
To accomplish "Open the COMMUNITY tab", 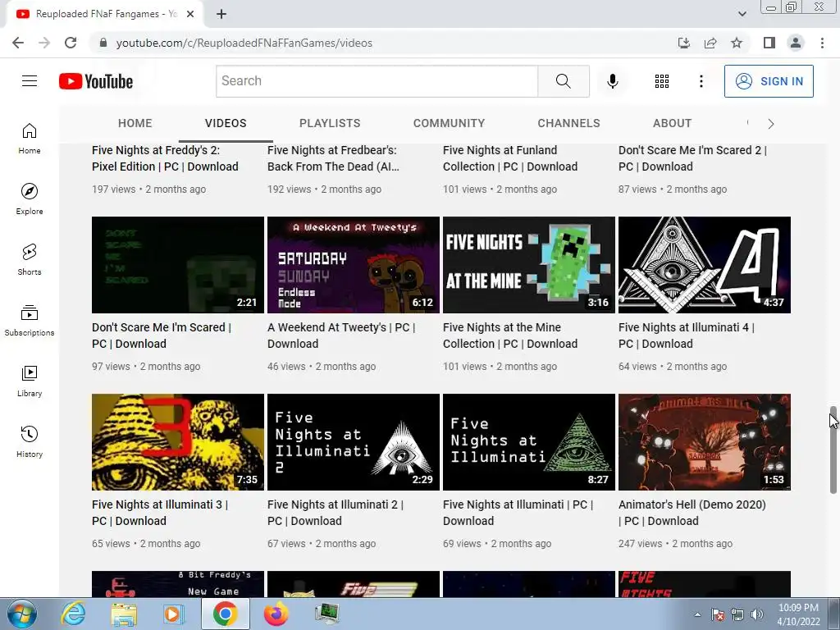I will tap(449, 123).
